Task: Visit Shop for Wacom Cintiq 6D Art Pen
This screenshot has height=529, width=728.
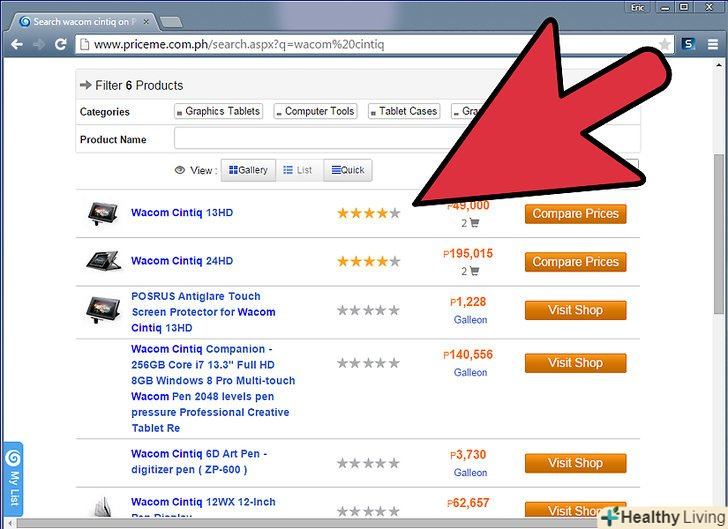Action: [x=576, y=463]
